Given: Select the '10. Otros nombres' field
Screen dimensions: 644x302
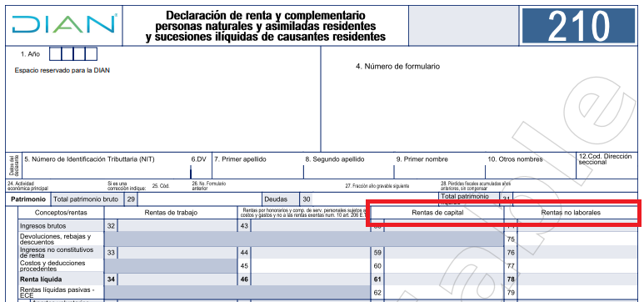Looking at the screenshot, I should tap(530, 171).
